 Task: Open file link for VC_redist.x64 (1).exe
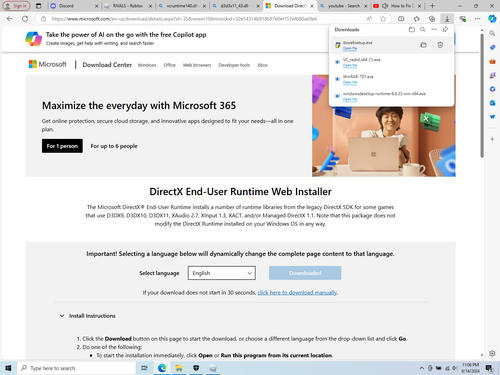click(x=350, y=65)
